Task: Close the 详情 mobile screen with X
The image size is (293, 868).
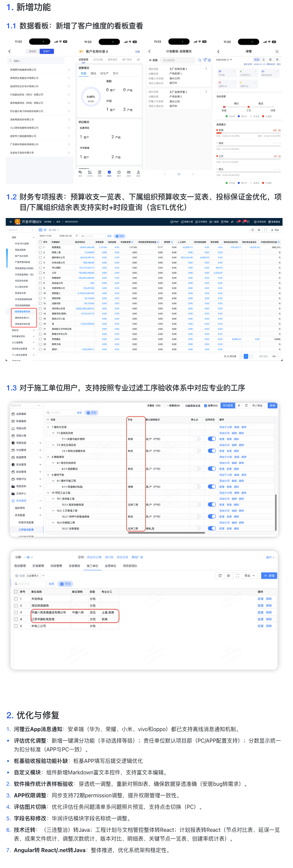Action: [x=277, y=51]
